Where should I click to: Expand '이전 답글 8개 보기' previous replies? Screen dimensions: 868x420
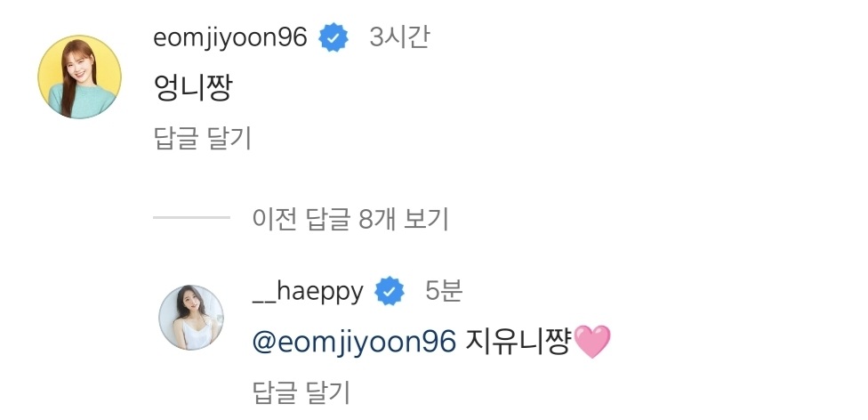pos(350,220)
